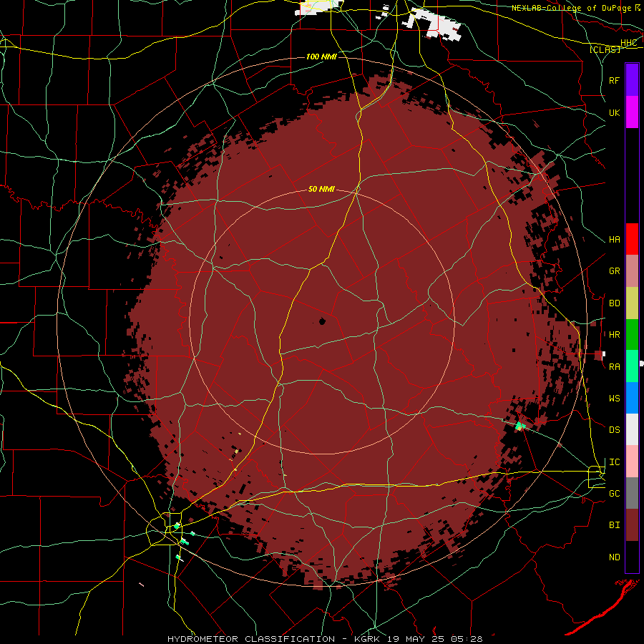Click the UK magenta legend swatch
644x644 pixels.
(632, 112)
